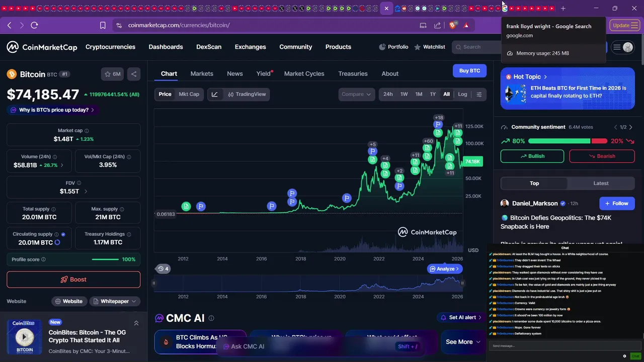Open new browser tab plus icon
The image size is (644, 362).
click(563, 8)
